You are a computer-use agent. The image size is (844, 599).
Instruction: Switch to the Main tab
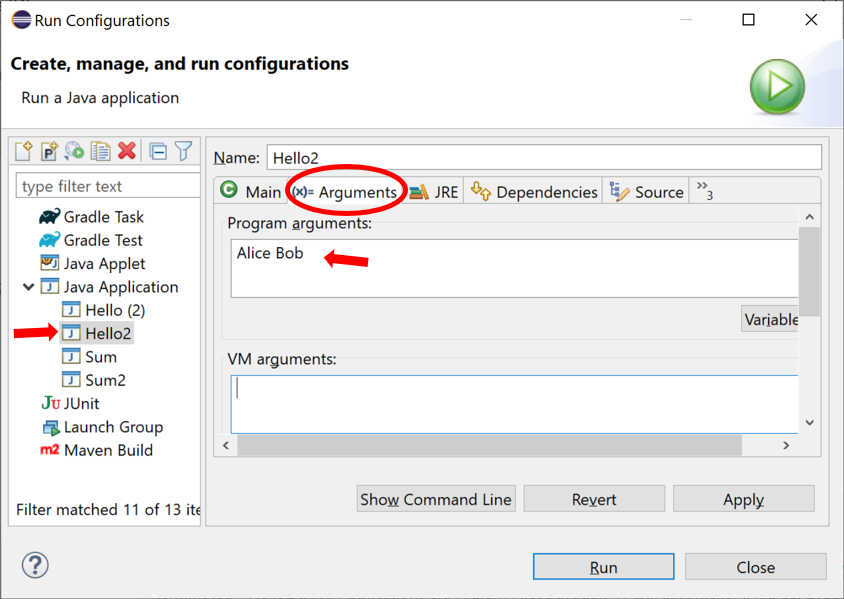251,192
